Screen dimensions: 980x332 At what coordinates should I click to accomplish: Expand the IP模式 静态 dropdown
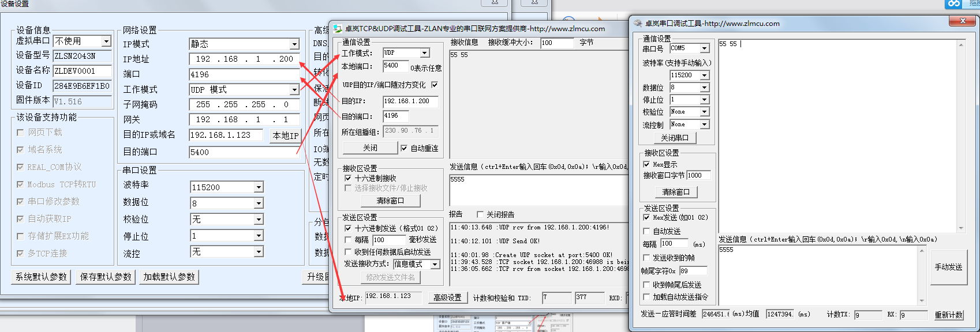[x=294, y=44]
